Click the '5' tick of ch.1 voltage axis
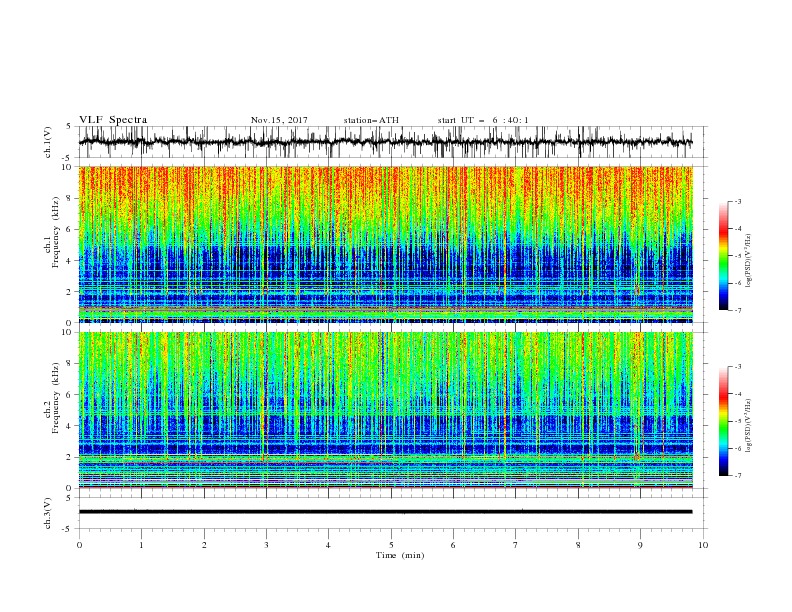 click(x=69, y=127)
